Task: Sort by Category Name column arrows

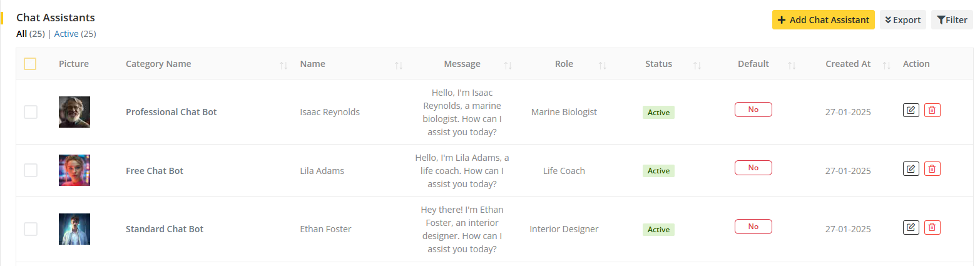Action: click(x=283, y=64)
